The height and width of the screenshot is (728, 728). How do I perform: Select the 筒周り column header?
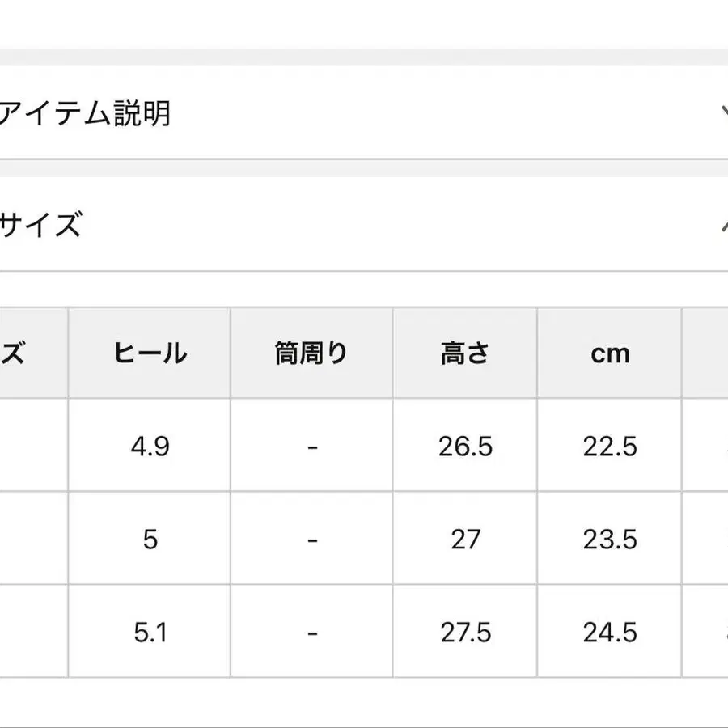coord(310,353)
